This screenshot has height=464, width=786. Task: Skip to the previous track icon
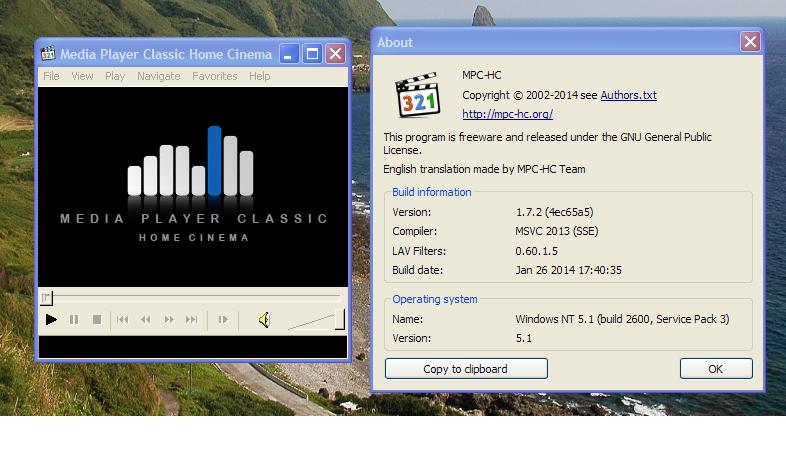click(122, 319)
